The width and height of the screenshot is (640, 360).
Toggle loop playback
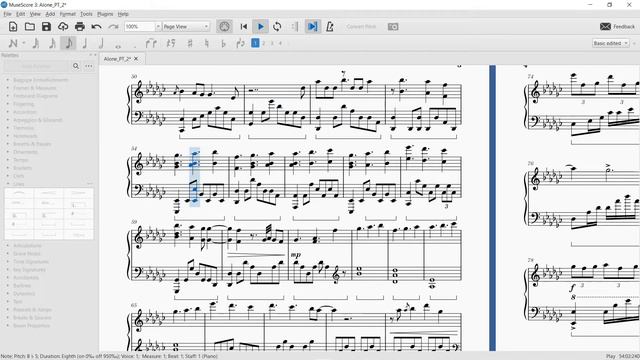click(x=277, y=27)
